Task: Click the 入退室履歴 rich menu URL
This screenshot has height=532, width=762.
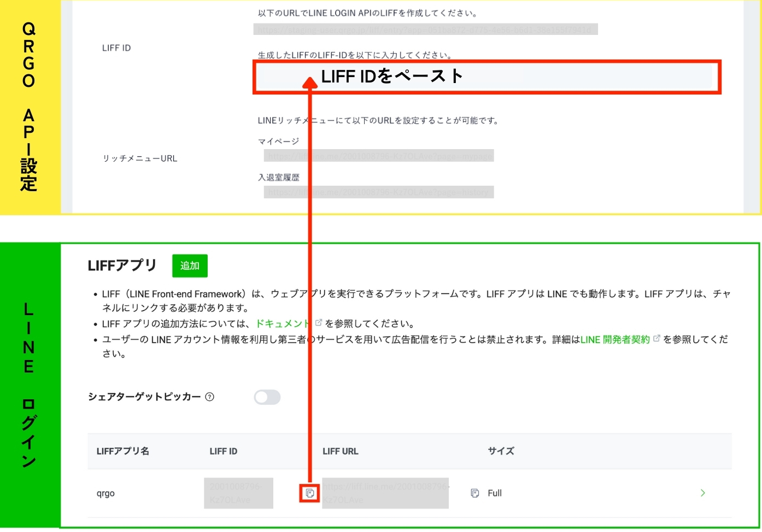Action: tap(379, 192)
